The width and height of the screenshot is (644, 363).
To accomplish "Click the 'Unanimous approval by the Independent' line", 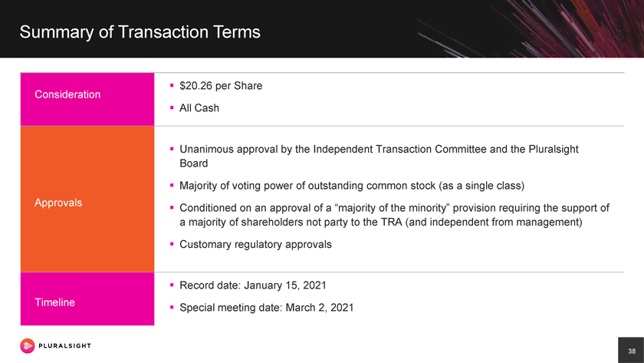I will click(x=379, y=149).
